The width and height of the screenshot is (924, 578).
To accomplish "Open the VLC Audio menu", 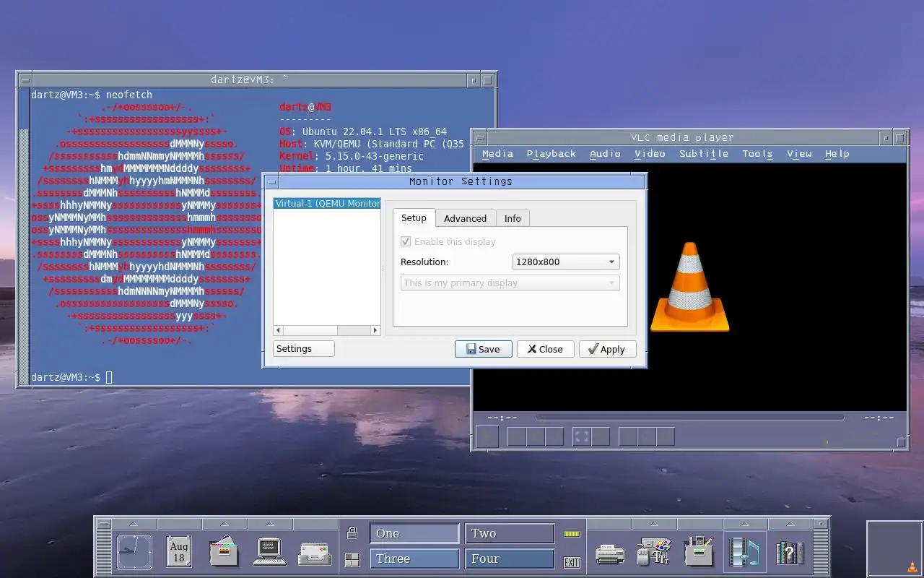I will click(605, 153).
